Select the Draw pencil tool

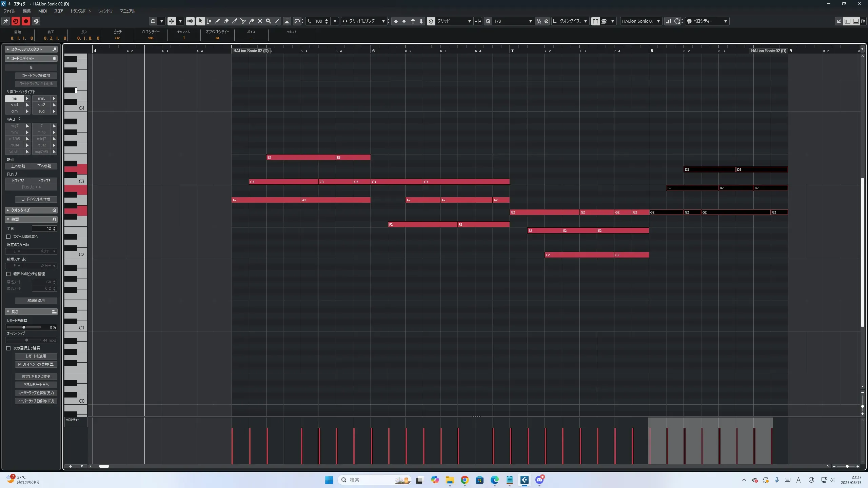(x=217, y=21)
